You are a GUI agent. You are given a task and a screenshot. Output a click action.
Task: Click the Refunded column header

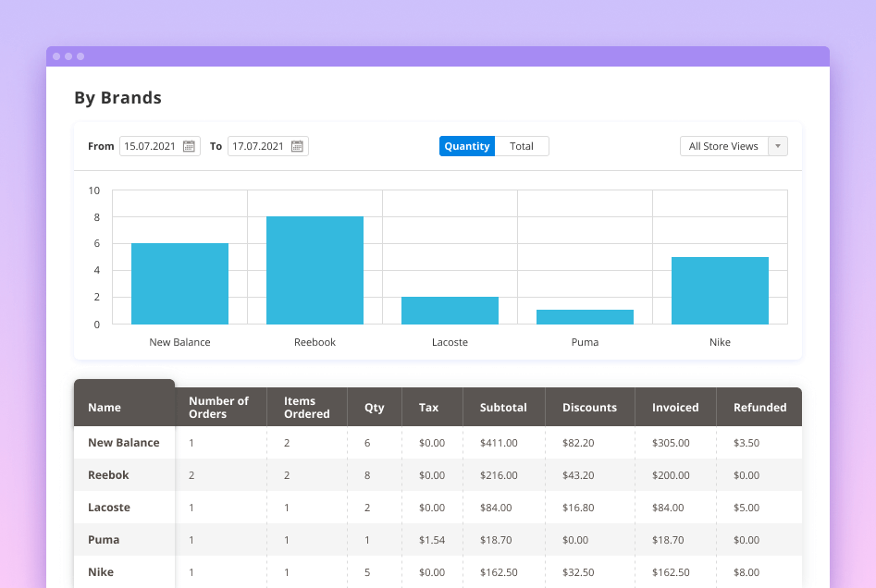(x=759, y=407)
